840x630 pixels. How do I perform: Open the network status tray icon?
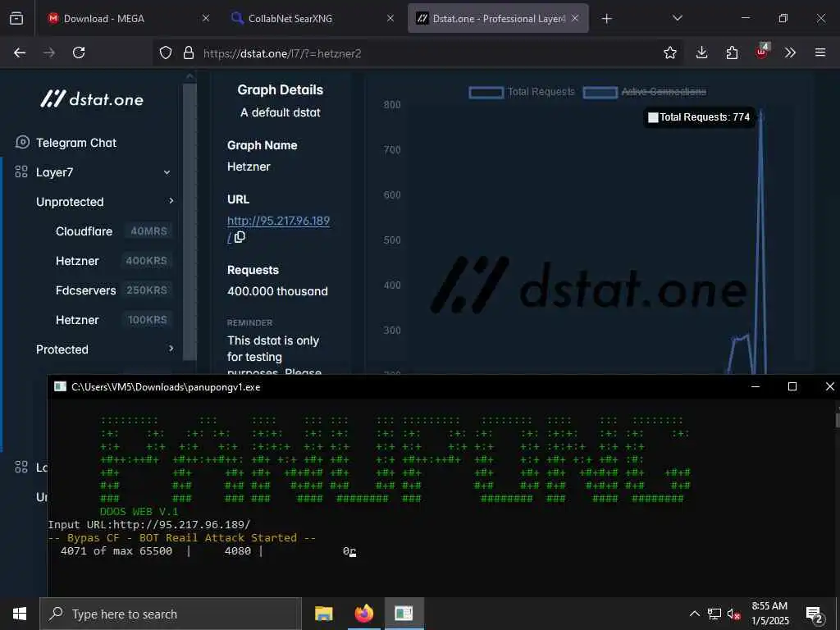(x=714, y=614)
